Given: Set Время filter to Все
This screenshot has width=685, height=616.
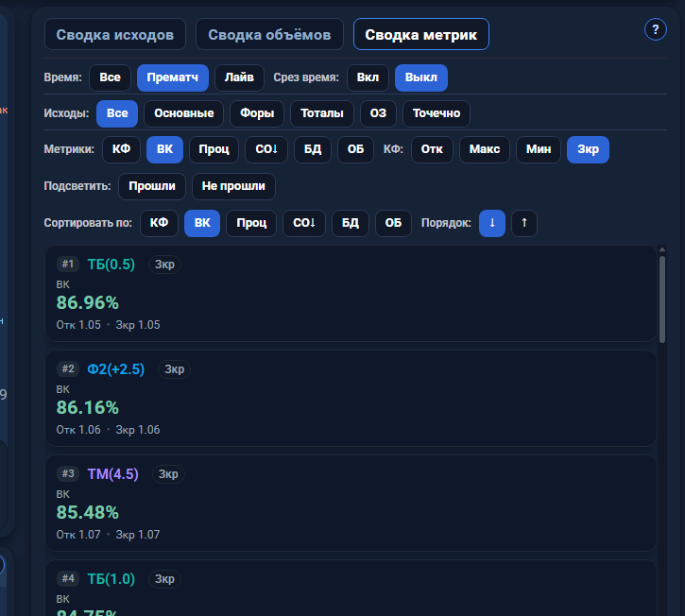Looking at the screenshot, I should tap(110, 77).
